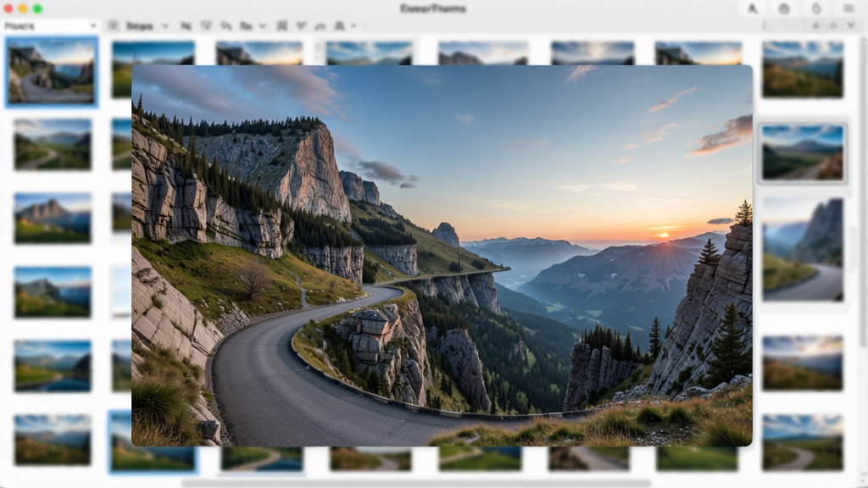
Task: Select the bottom thumbnail in the left column
Action: [x=53, y=440]
